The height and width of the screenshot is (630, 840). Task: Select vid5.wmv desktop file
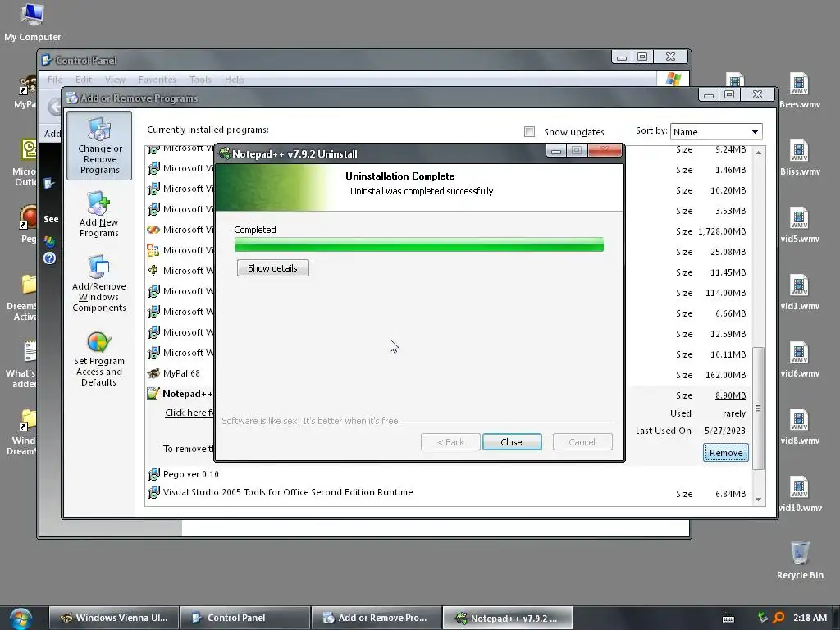pyautogui.click(x=799, y=225)
